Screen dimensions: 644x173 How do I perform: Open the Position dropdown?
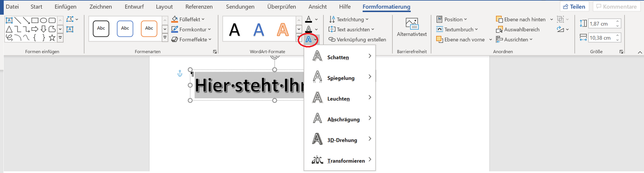pos(451,19)
